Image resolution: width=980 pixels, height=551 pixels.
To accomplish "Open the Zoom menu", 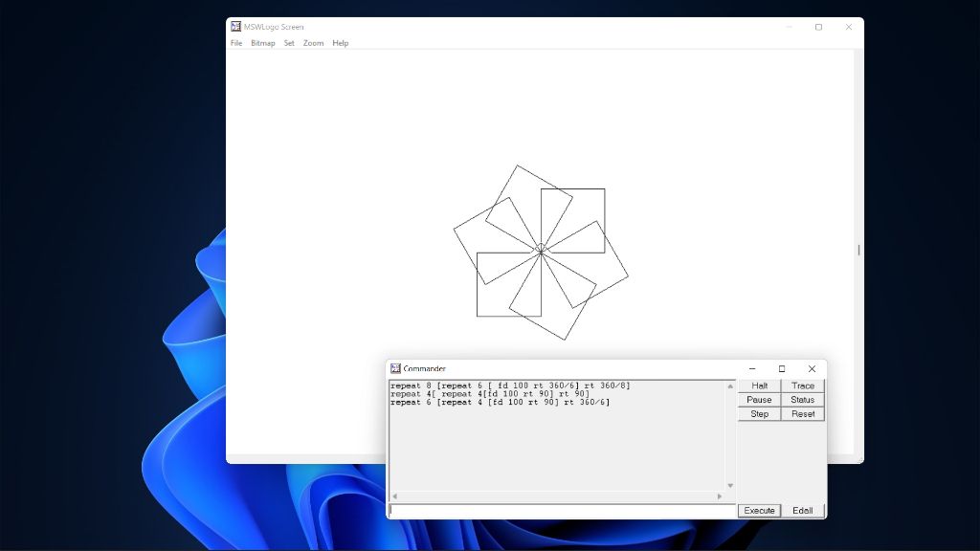I will tap(313, 43).
